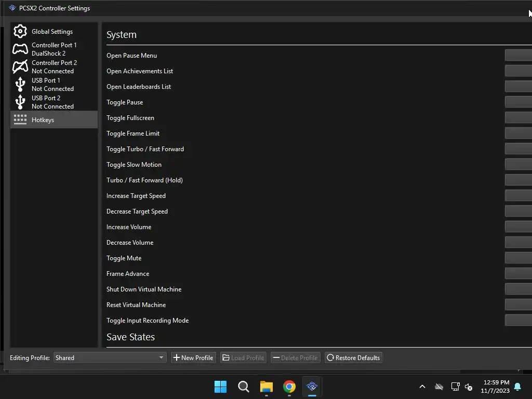Click the Controller Port 1 gamepad icon
Viewport: 532px width, 399px height.
(20, 49)
